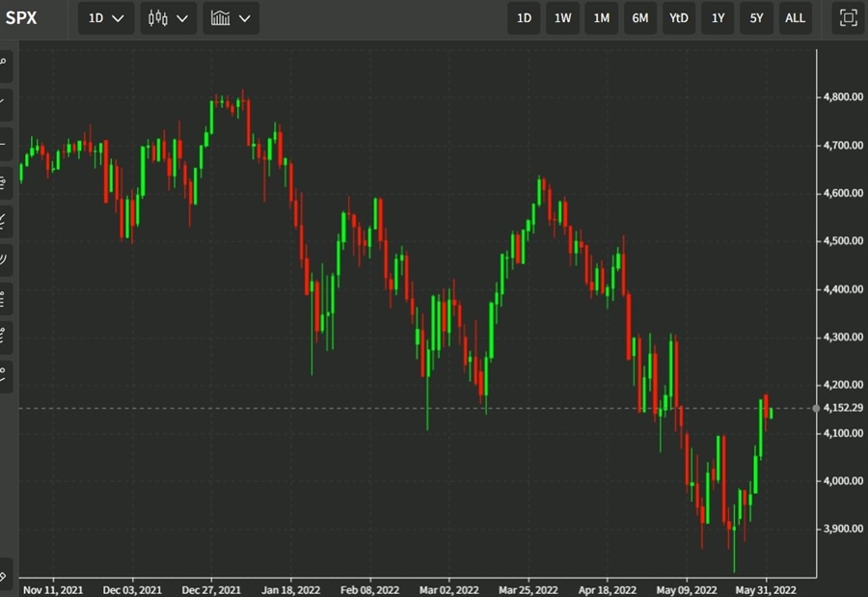The image size is (868, 597).
Task: Select the 1W time range button
Action: tap(562, 18)
